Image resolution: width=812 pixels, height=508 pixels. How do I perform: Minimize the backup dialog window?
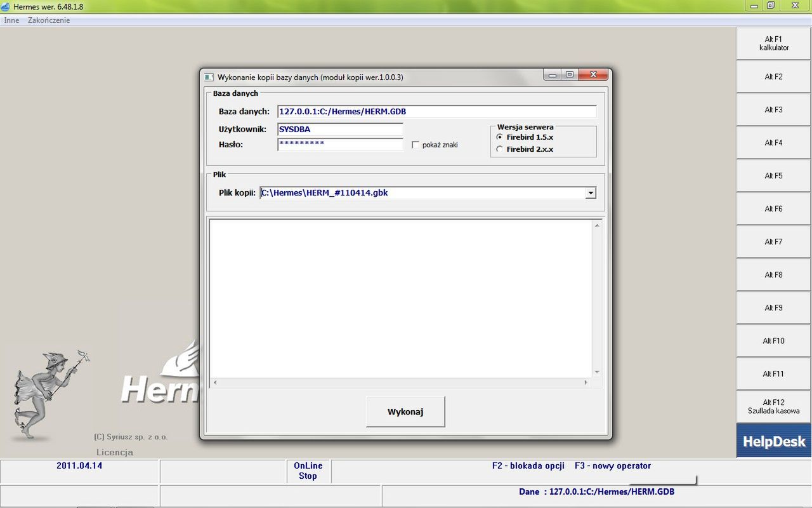[553, 75]
